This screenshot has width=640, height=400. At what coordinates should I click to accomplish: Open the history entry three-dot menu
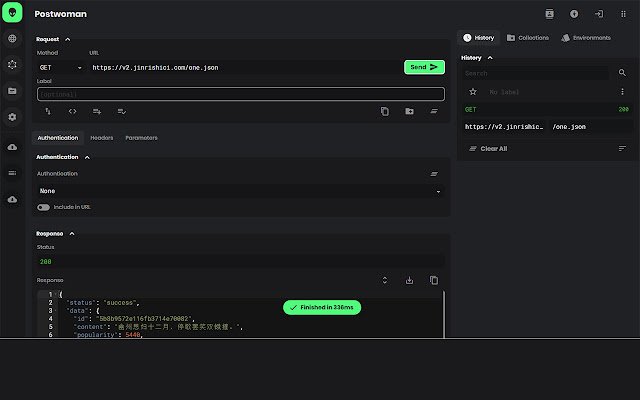[x=622, y=91]
